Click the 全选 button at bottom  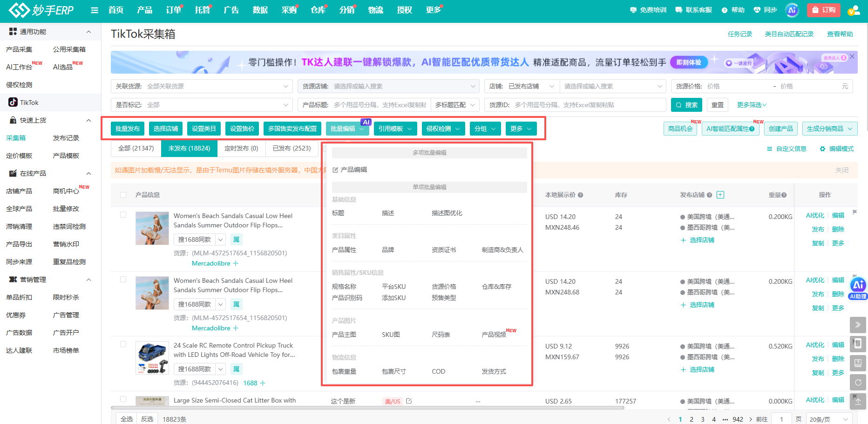pyautogui.click(x=127, y=419)
